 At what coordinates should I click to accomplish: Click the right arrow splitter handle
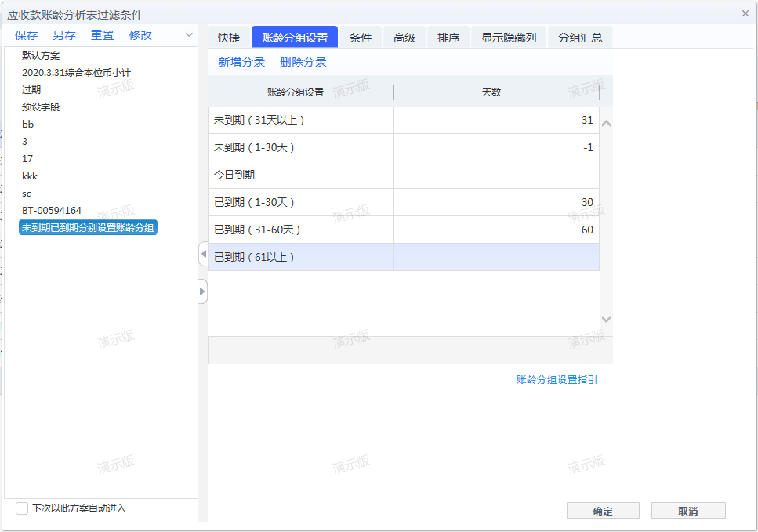(203, 291)
